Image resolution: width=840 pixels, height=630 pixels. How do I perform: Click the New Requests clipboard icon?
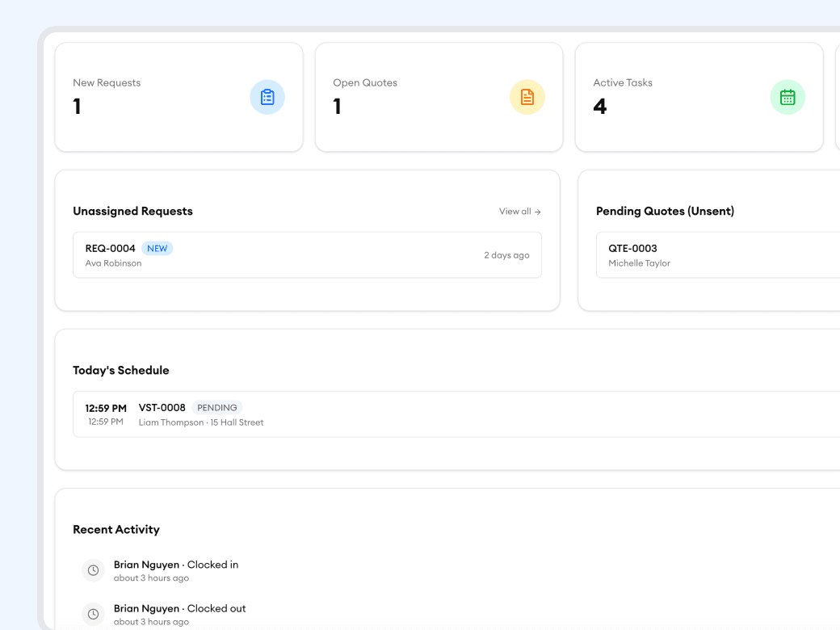point(267,97)
